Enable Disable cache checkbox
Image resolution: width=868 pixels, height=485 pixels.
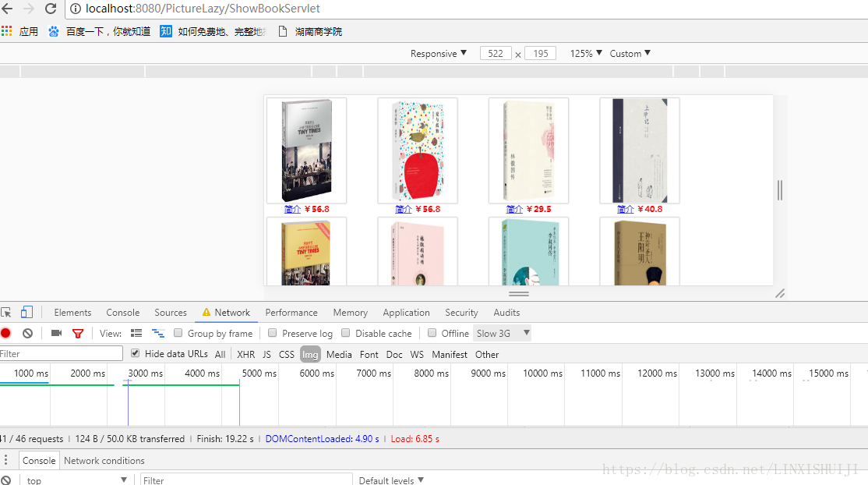345,333
